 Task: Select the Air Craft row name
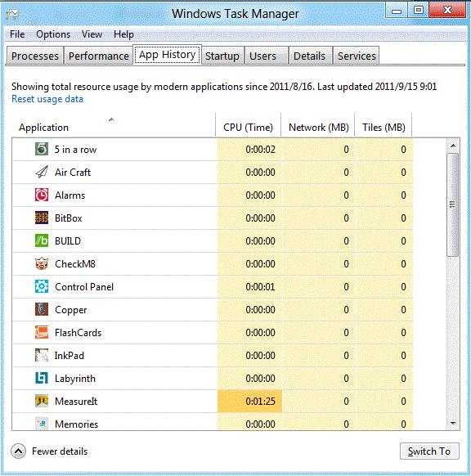tap(73, 173)
